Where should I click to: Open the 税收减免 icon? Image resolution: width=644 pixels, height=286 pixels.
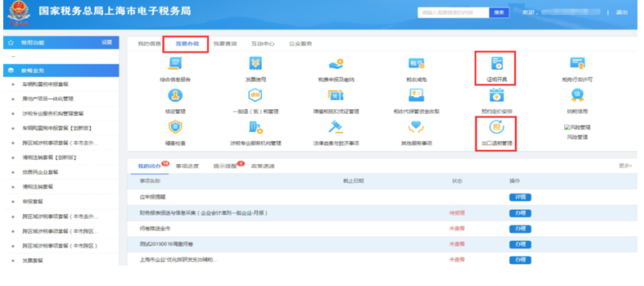coord(416,64)
